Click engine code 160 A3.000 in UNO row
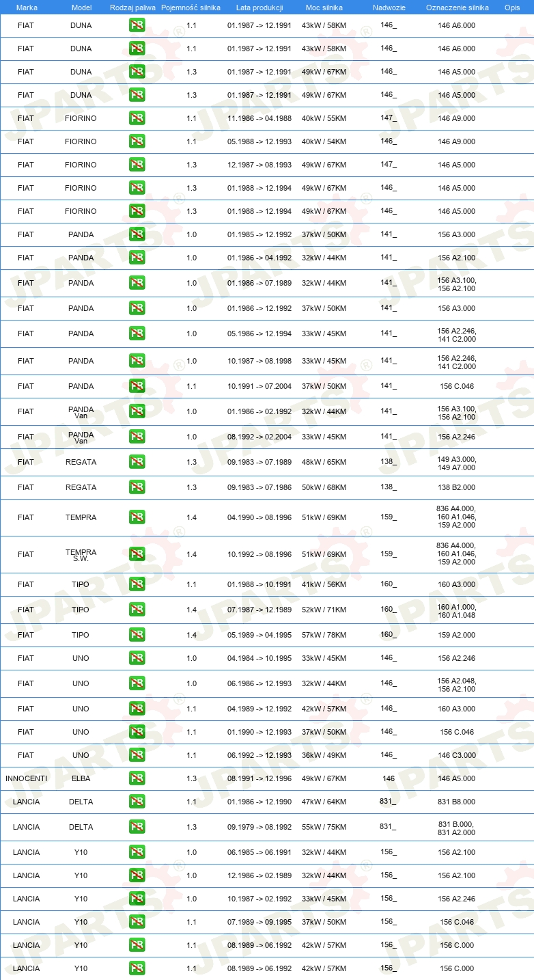 tap(457, 709)
